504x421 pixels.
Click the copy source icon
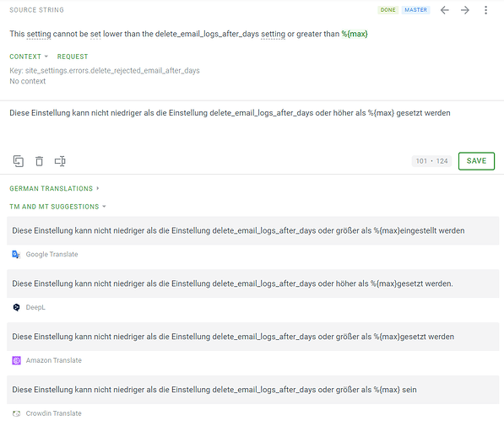click(x=19, y=161)
